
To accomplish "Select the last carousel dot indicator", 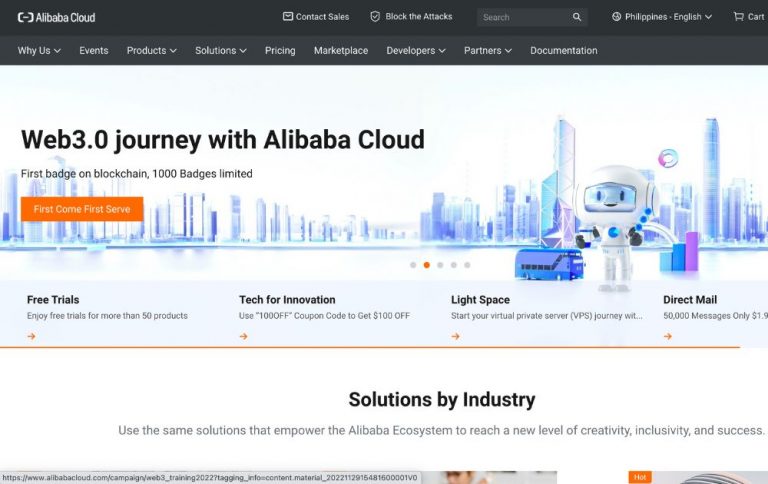I will (x=467, y=265).
